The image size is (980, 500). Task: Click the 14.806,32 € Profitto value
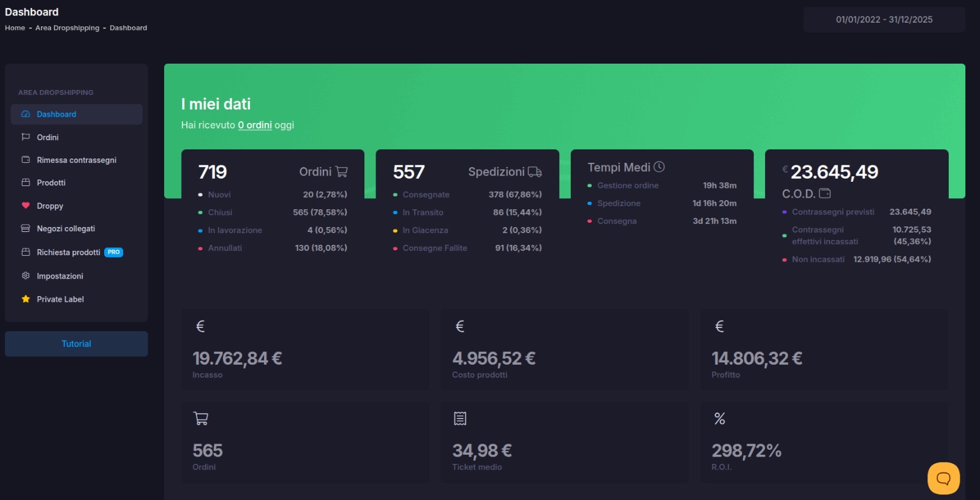[x=757, y=358]
